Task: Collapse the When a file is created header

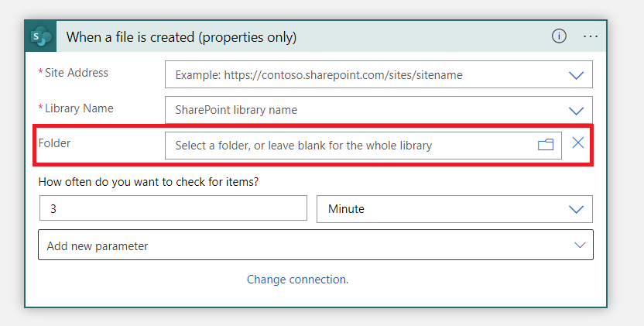Action: pyautogui.click(x=294, y=37)
